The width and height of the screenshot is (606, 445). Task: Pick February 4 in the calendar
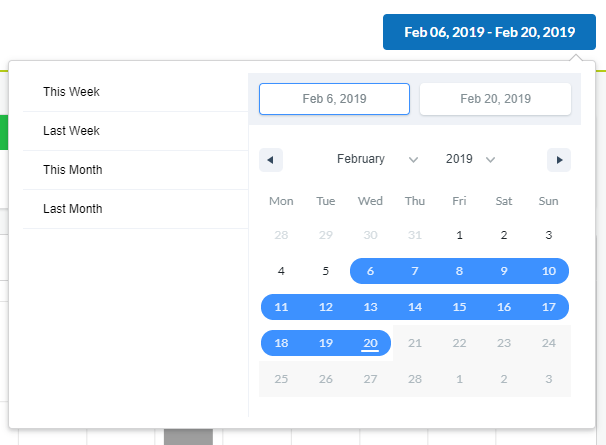click(x=281, y=271)
